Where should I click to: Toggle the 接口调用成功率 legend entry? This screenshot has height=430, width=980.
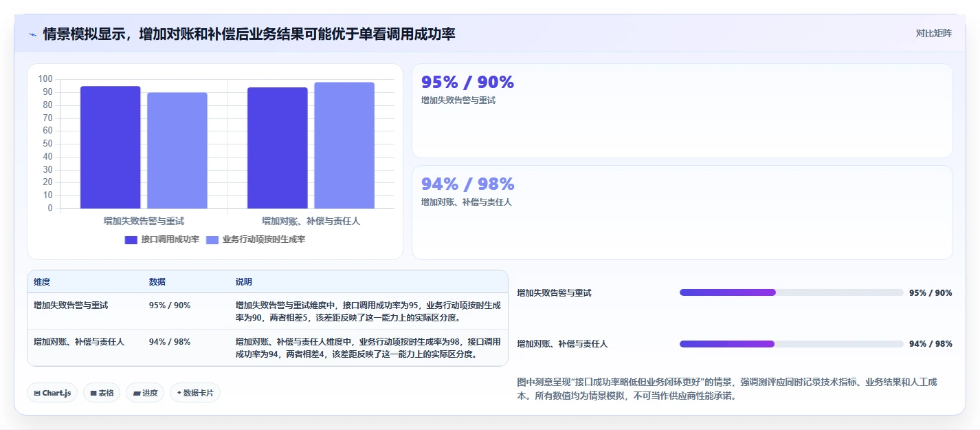(162, 239)
